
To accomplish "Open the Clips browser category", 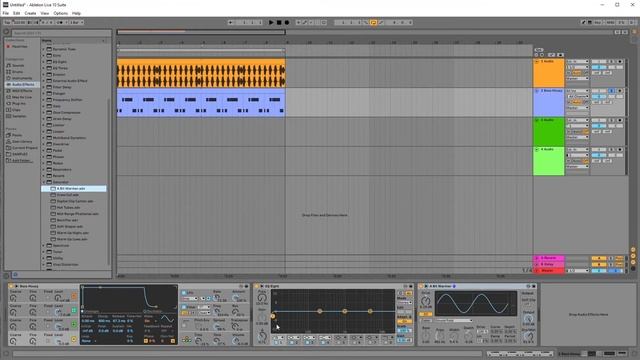I will pos(16,110).
